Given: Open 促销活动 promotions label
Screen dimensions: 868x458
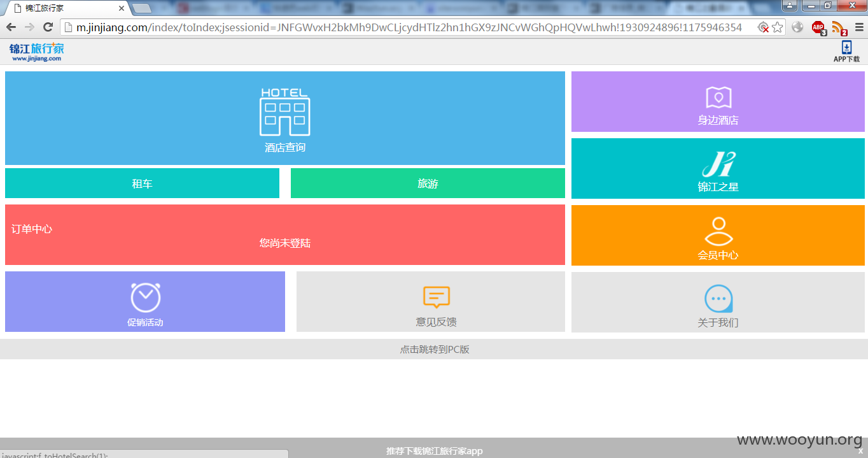Looking at the screenshot, I should [145, 322].
